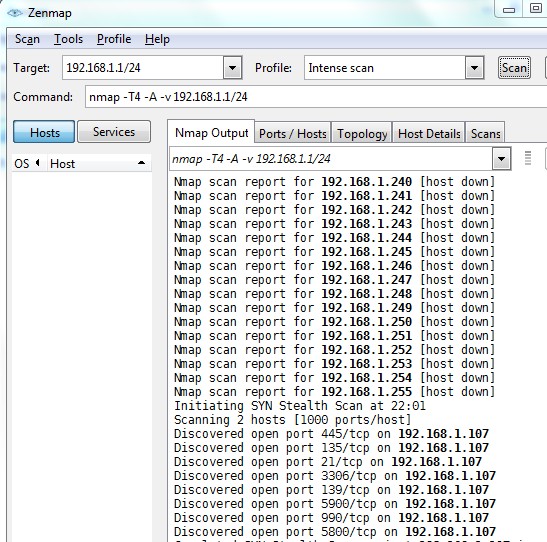
Task: Select the Services button
Action: (114, 132)
